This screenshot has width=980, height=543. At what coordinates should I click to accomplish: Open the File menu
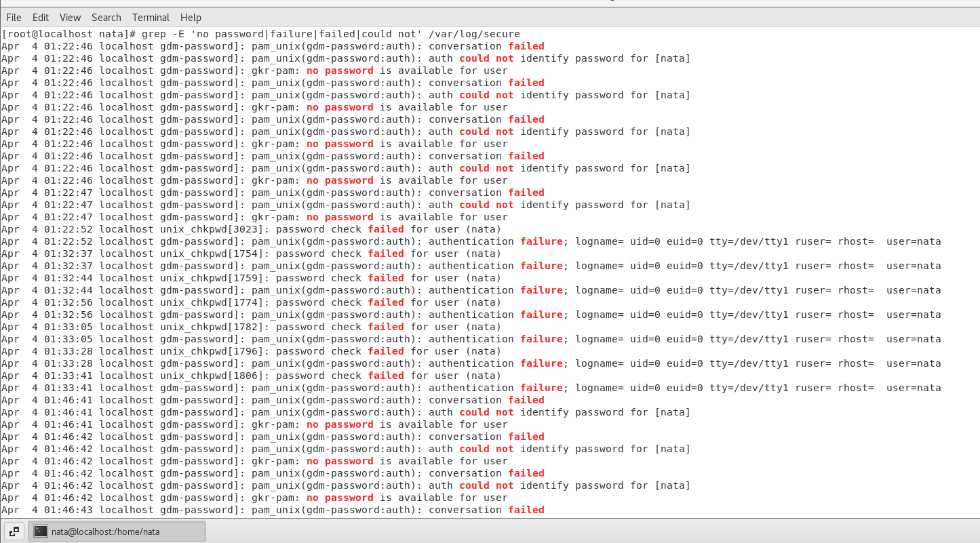(14, 18)
